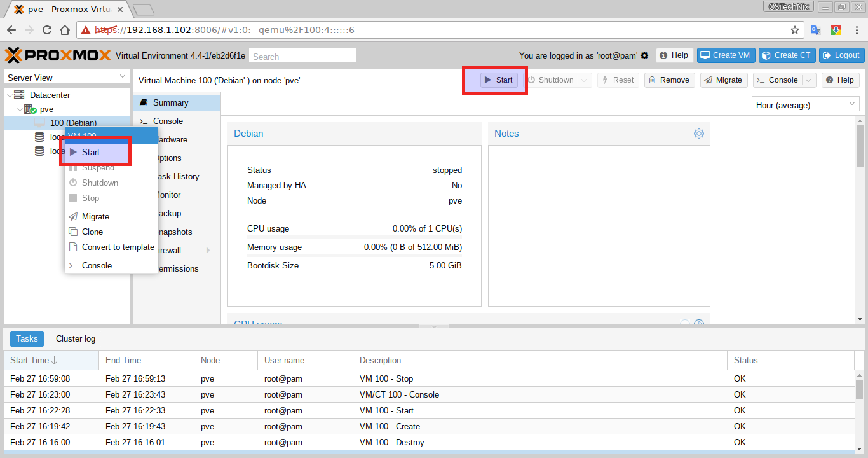
Task: Open the Hour (average) time range dropdown
Action: (806, 104)
